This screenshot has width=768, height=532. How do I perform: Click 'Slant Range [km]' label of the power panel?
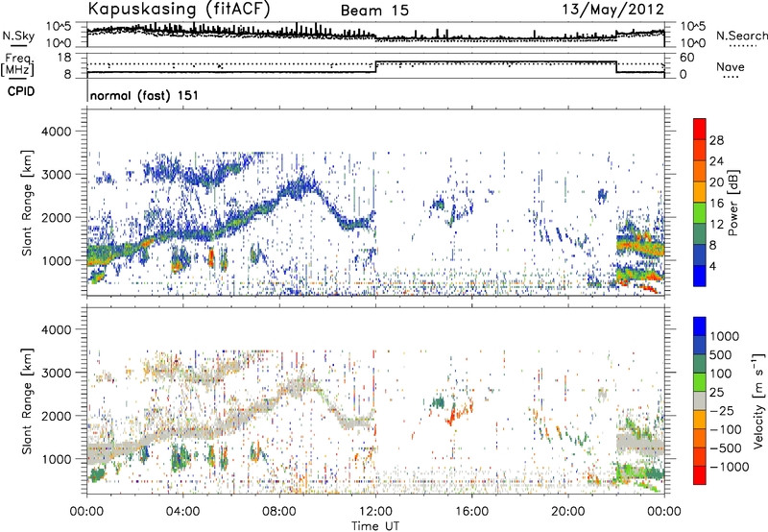point(27,203)
